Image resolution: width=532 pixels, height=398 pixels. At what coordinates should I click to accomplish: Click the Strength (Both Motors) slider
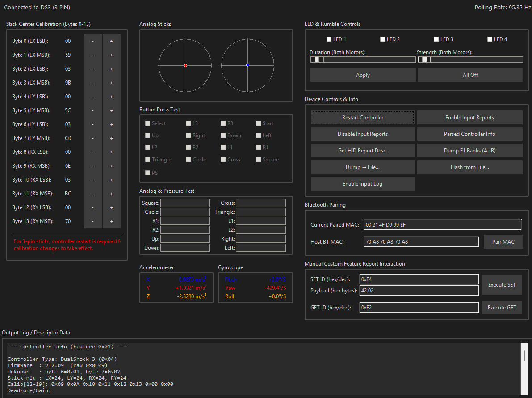[470, 59]
